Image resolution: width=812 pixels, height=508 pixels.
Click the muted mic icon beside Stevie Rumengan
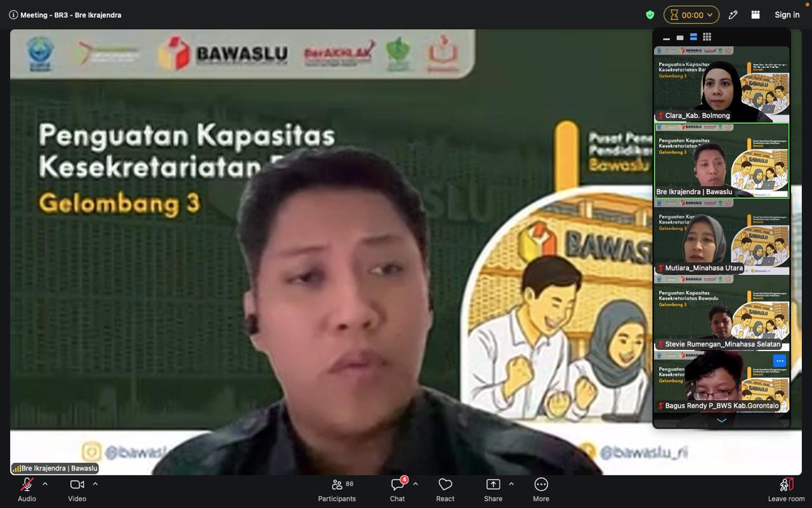(660, 344)
